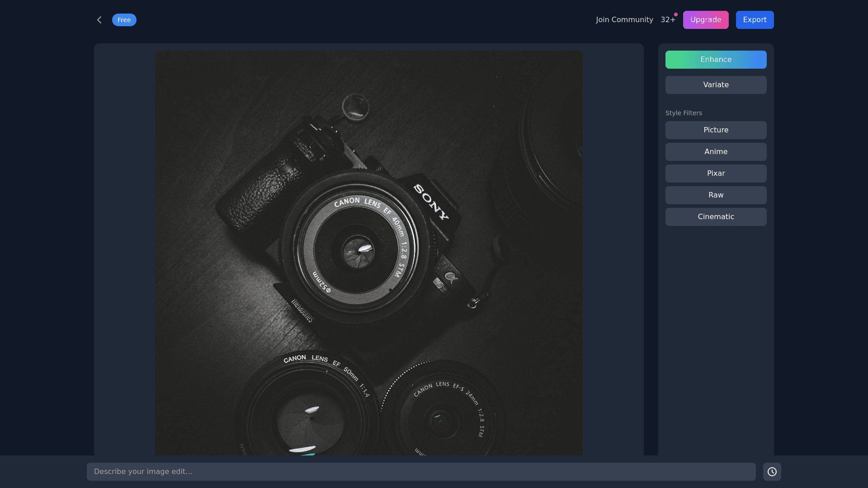The image size is (868, 488).
Task: Go back using the left arrow
Action: [99, 20]
